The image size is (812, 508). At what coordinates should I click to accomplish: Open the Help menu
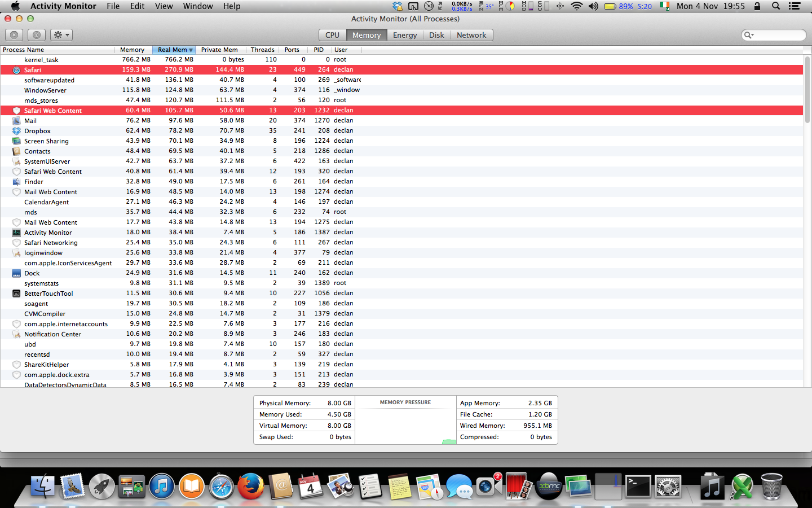[232, 6]
